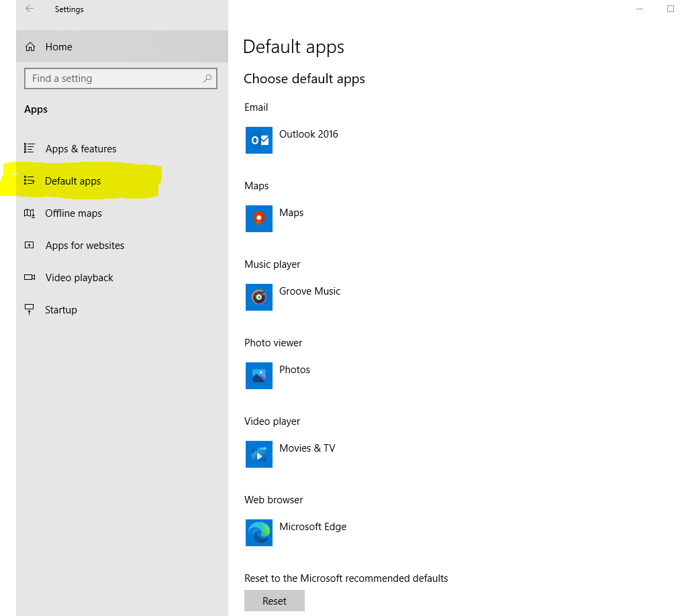Click the Find a setting search box
Viewport: 682px width, 616px height.
coord(120,79)
